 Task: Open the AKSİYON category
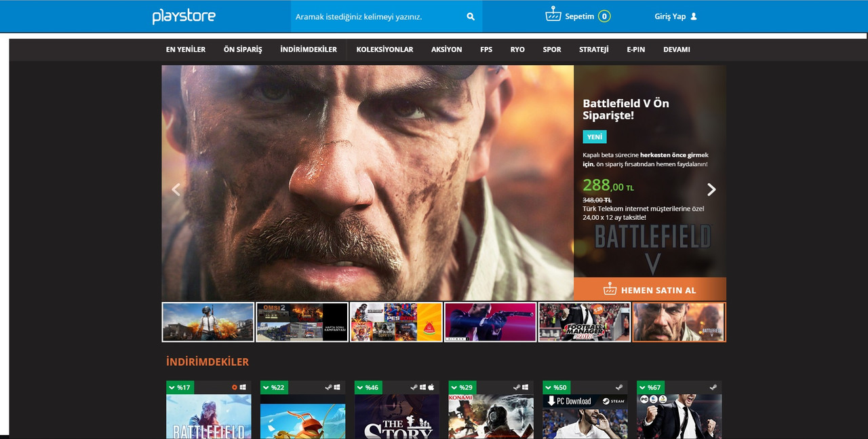tap(446, 50)
